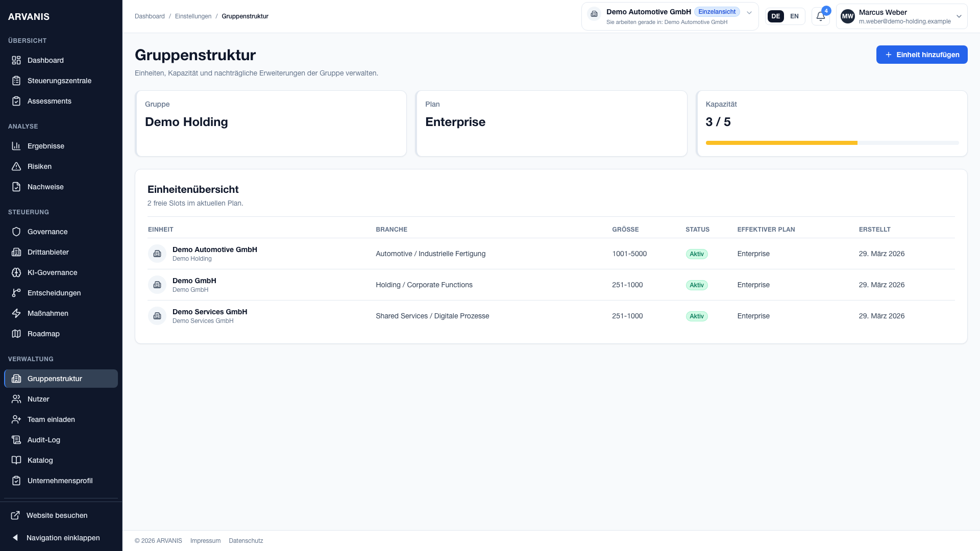The height and width of the screenshot is (551, 980).
Task: Click the Risiken warning triangle icon
Action: [16, 166]
